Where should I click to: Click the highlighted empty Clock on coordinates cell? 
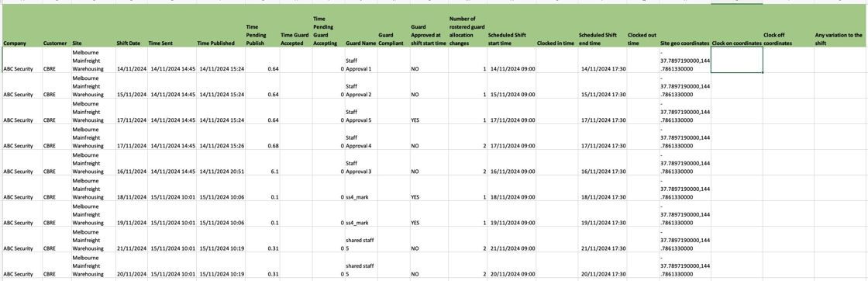click(736, 60)
